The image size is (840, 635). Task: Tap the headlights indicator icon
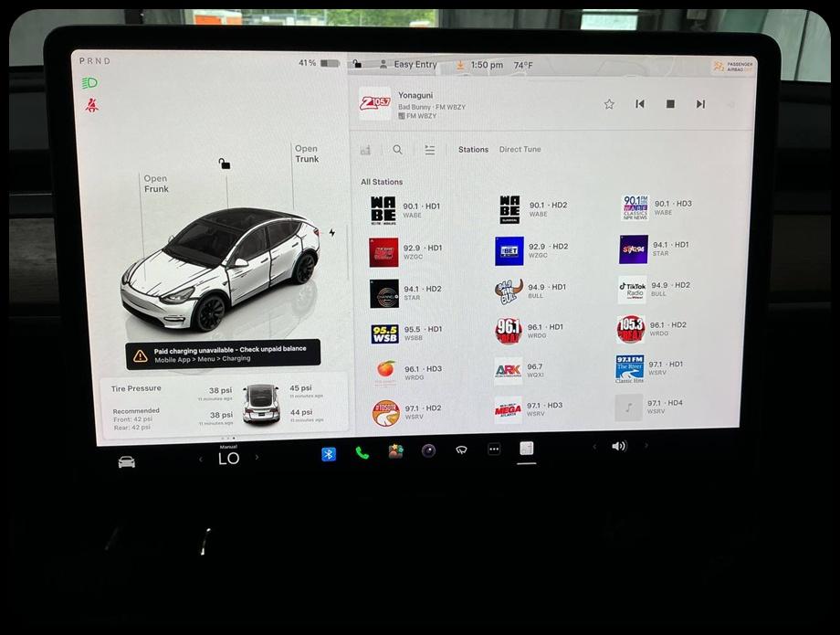(89, 83)
